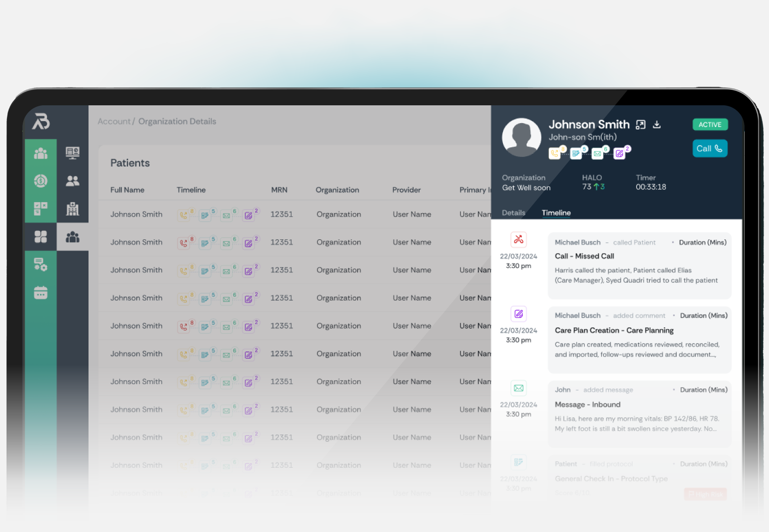
Task: Click the ACTIVE status badge
Action: (710, 125)
